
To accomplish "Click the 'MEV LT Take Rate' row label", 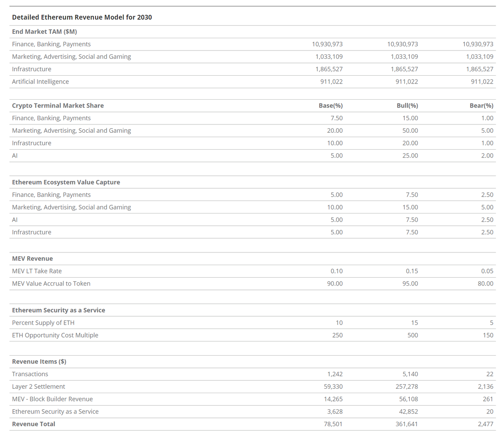I will [37, 271].
